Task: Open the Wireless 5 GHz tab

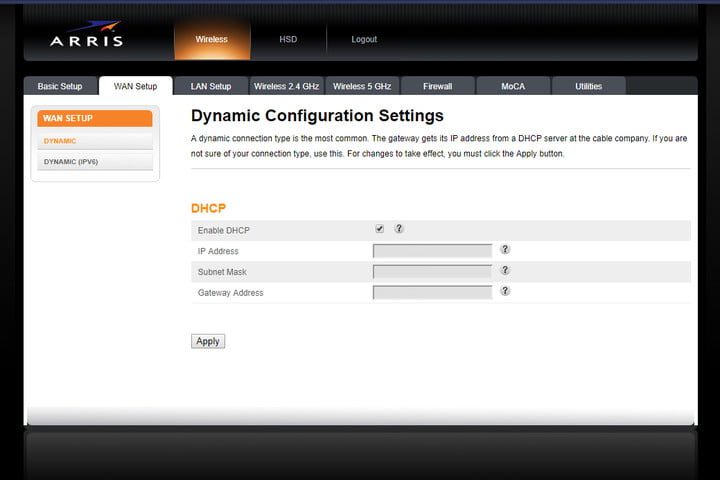Action: [362, 87]
